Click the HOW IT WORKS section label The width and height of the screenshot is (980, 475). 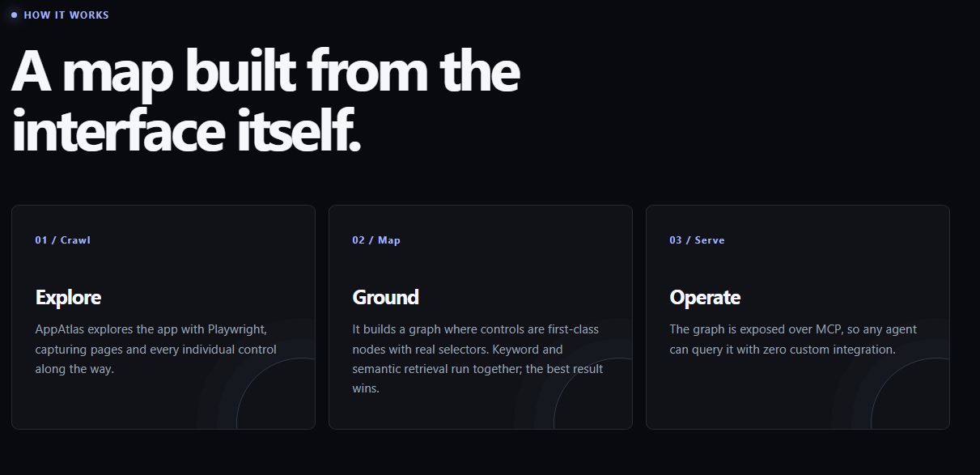pos(66,15)
